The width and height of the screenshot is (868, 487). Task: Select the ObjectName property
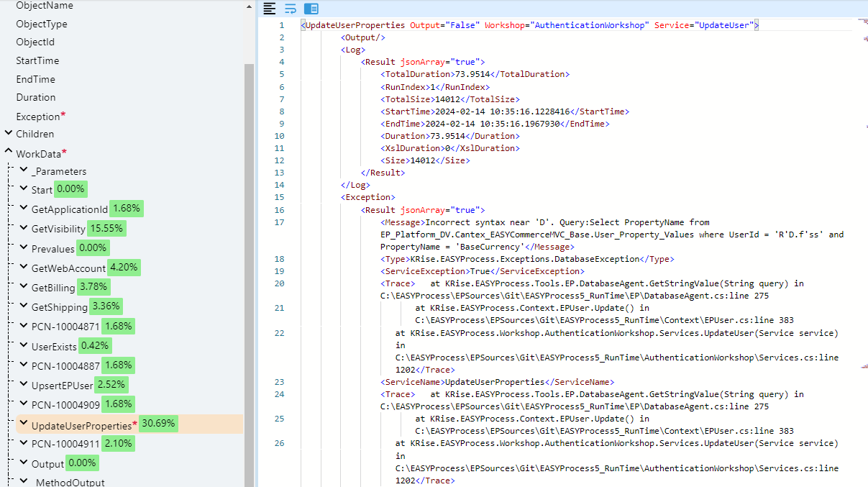click(45, 6)
